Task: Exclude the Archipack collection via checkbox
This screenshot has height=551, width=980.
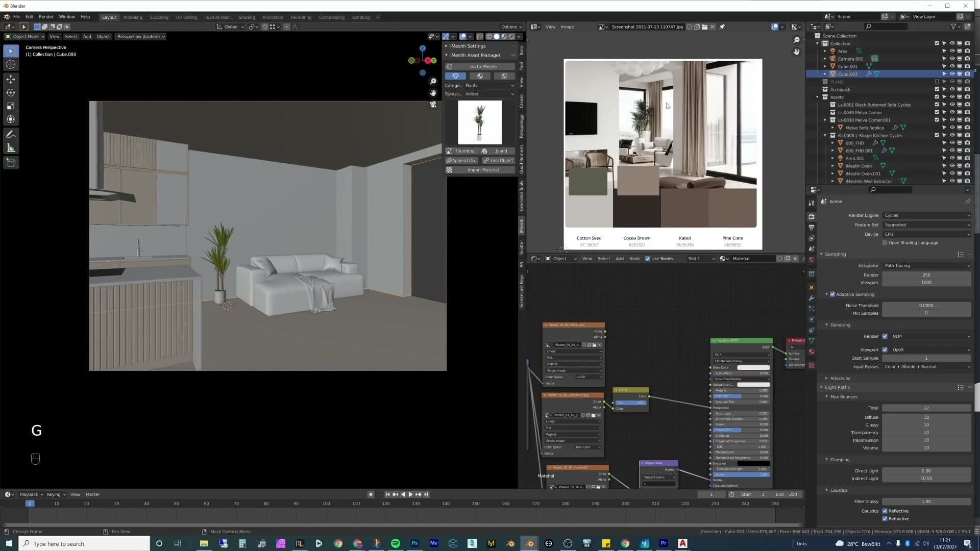Action: click(937, 89)
